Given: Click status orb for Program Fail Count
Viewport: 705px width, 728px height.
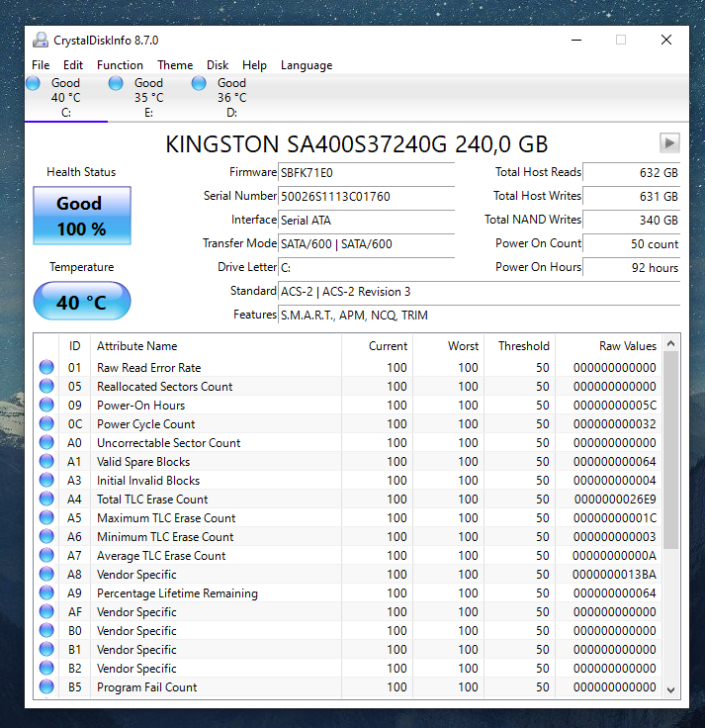Looking at the screenshot, I should click(x=46, y=686).
